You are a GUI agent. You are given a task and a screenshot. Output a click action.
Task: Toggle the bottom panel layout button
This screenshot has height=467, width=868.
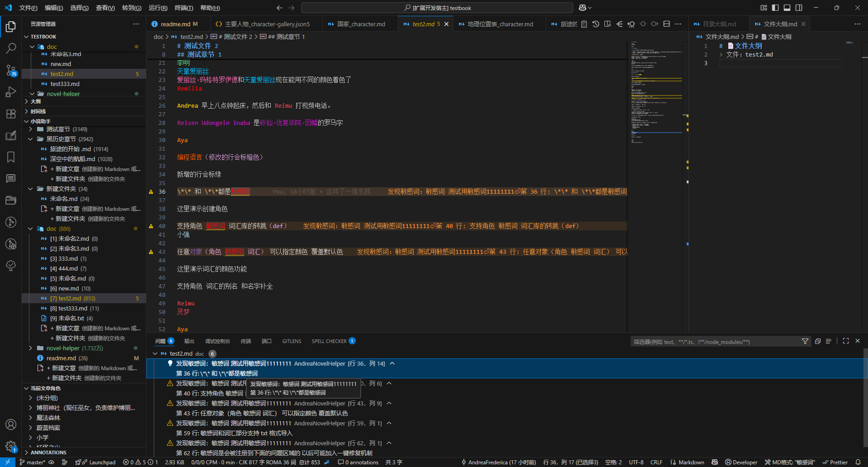coord(787,8)
